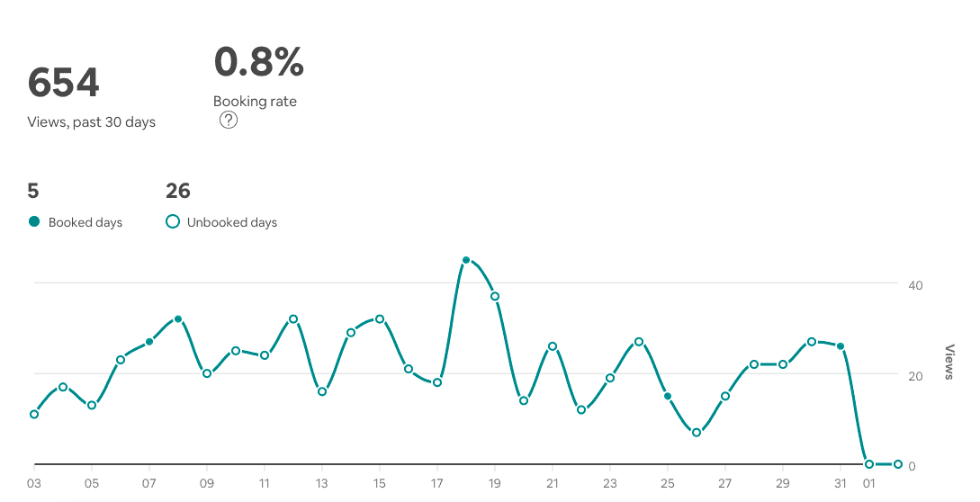Select the data point on day 19
The height and width of the screenshot is (502, 980).
coord(495,296)
